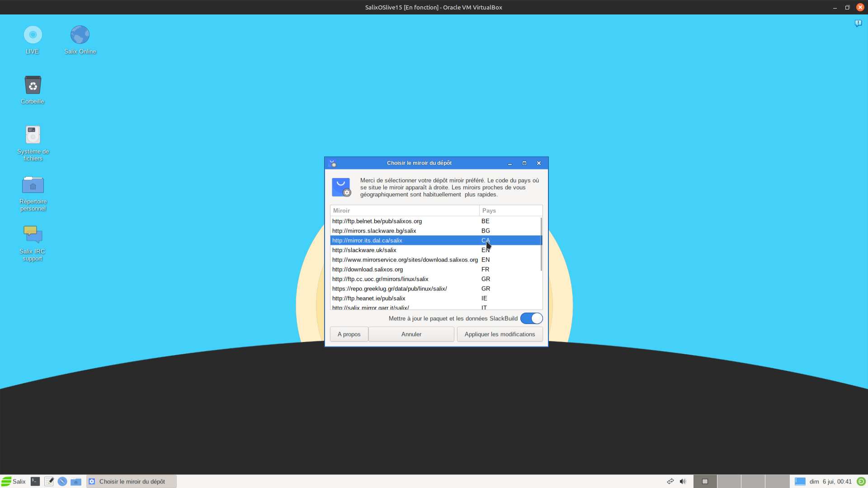Viewport: 868px width, 488px height.
Task: Open the Salix applications menu
Action: 14,481
